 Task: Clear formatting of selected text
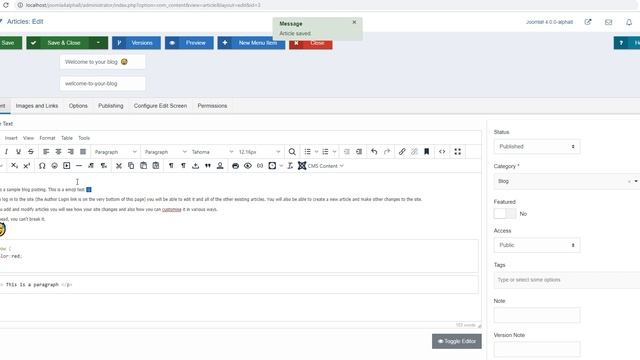click(290, 166)
